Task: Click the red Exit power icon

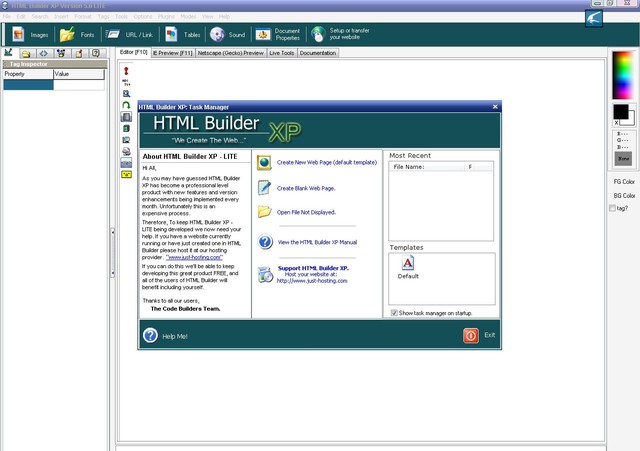Action: pos(471,335)
